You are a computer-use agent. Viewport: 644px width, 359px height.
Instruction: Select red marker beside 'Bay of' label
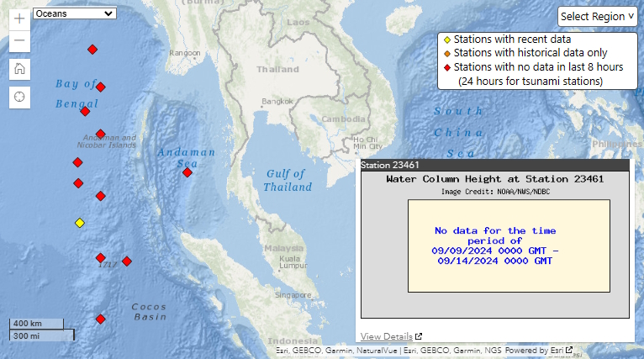pos(100,87)
